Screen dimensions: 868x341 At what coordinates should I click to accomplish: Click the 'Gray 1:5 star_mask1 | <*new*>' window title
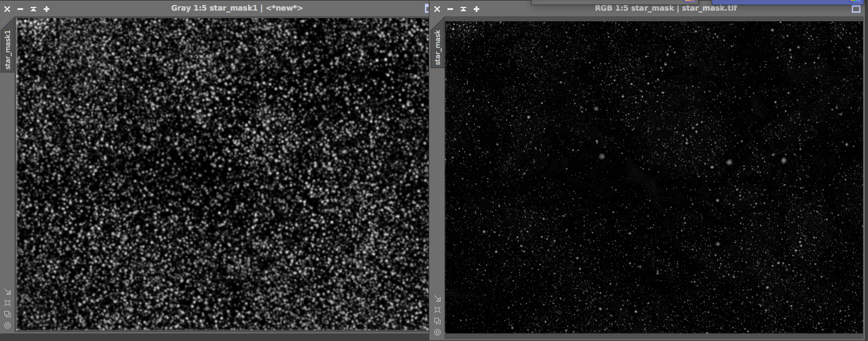click(x=237, y=8)
